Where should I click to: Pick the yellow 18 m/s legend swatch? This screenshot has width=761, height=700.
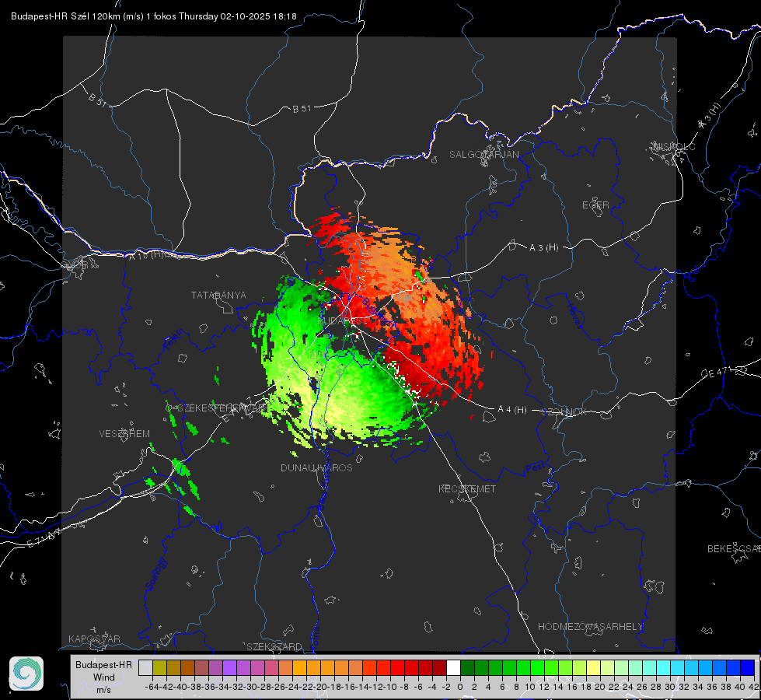[x=594, y=667]
